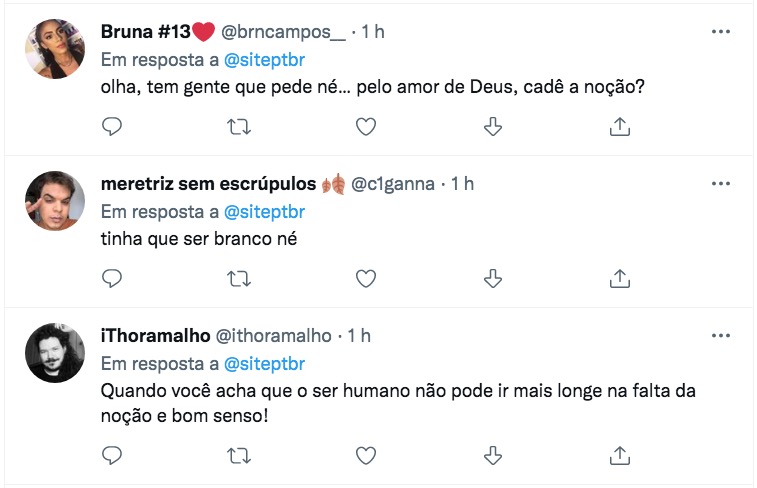Retweet the tweet by @c1ganna

tap(239, 277)
